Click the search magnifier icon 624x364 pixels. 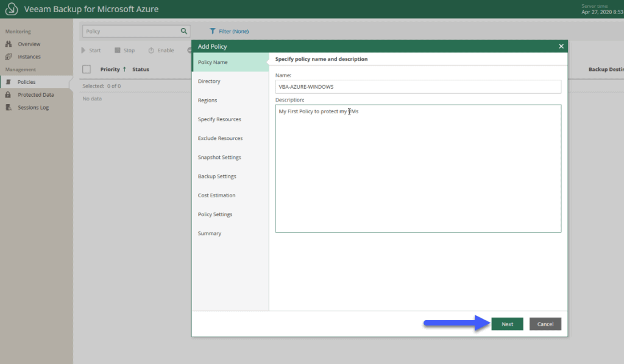pyautogui.click(x=184, y=31)
